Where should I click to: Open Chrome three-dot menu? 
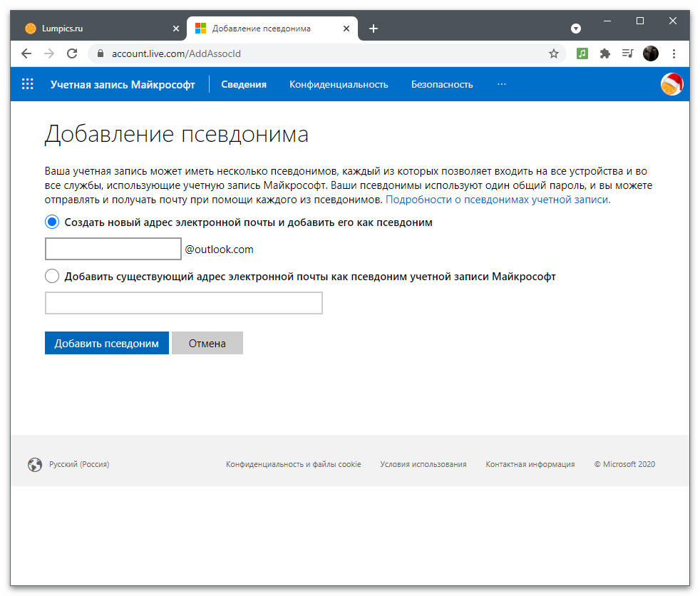tap(674, 53)
